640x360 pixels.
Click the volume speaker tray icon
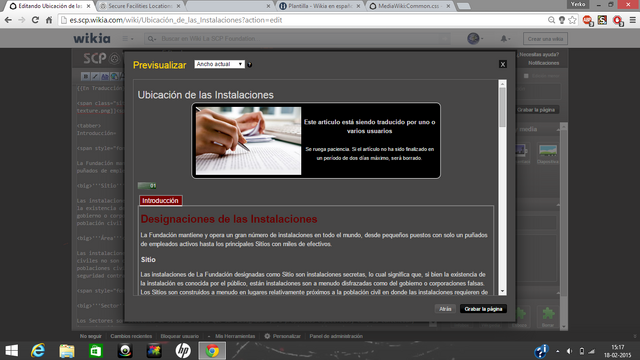point(569,351)
